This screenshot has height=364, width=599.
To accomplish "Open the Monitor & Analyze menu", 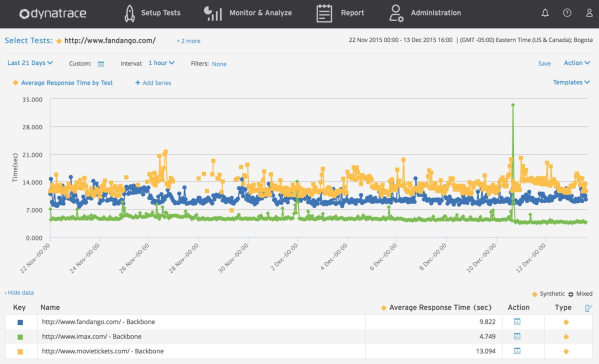I will [248, 13].
